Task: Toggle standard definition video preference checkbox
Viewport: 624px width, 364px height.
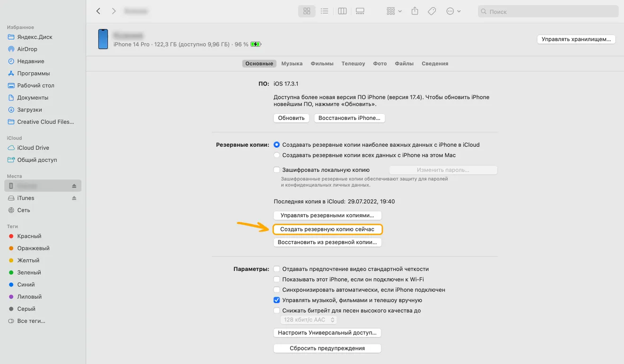Action: (x=277, y=269)
